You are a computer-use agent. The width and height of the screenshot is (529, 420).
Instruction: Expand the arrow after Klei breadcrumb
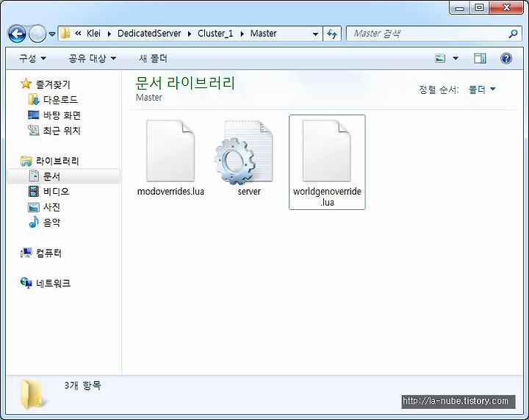coord(109,34)
